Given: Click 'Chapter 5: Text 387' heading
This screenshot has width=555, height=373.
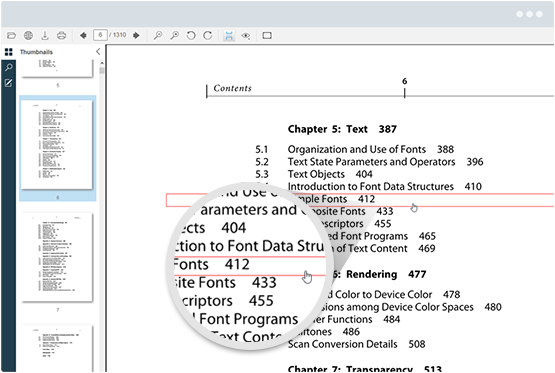Looking at the screenshot, I should (342, 129).
